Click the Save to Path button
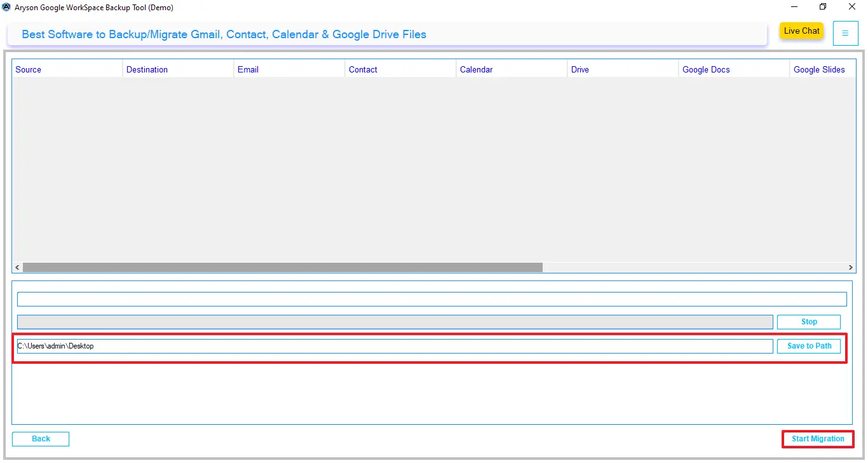The width and height of the screenshot is (868, 463). click(809, 346)
